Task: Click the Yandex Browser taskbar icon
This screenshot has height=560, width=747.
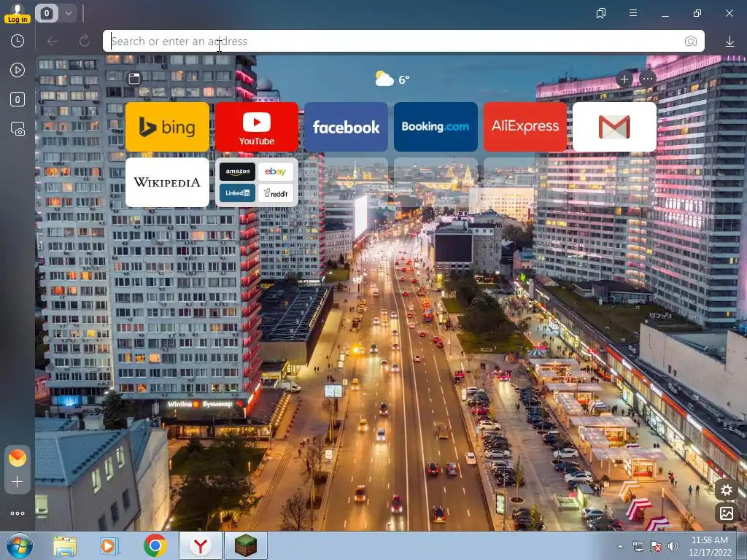Action: pyautogui.click(x=201, y=545)
